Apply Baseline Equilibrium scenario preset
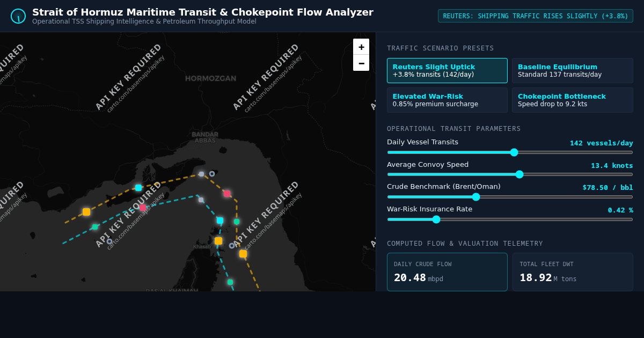The image size is (644, 338). (573, 71)
